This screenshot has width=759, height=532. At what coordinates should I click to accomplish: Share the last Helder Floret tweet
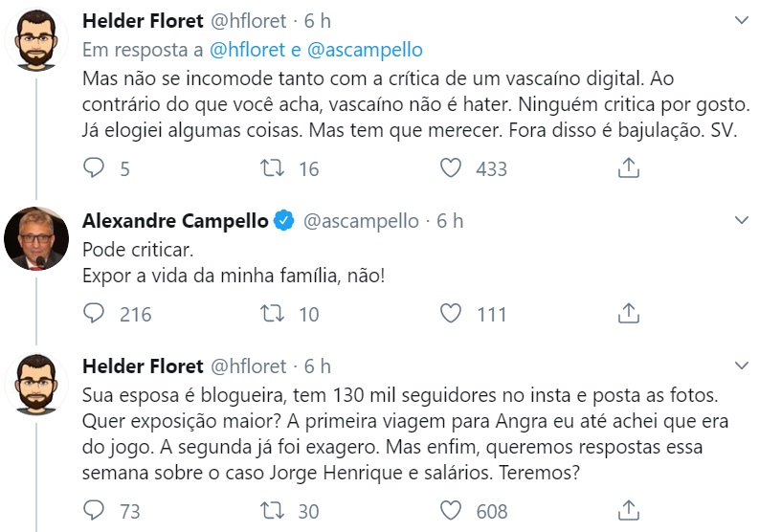tap(628, 510)
